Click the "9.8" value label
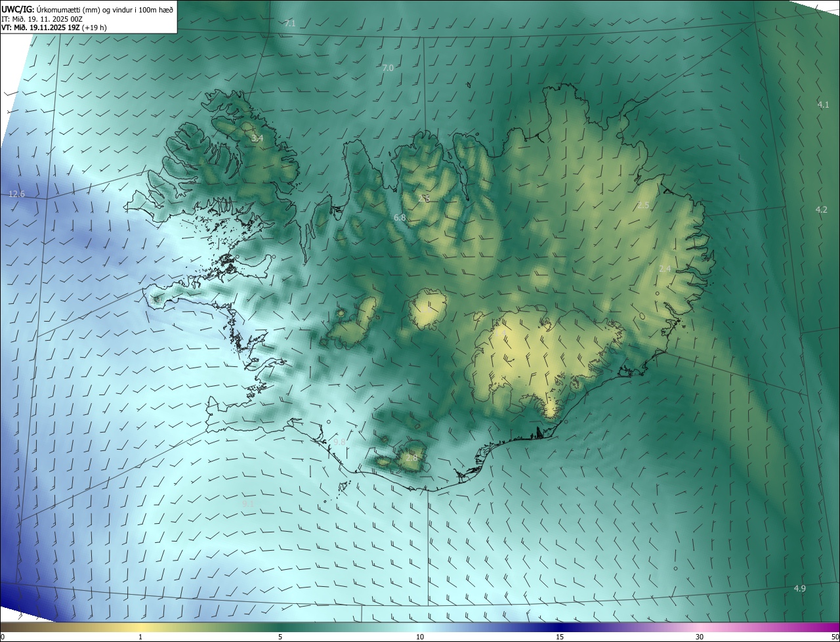This screenshot has width=840, height=642. coord(339,442)
